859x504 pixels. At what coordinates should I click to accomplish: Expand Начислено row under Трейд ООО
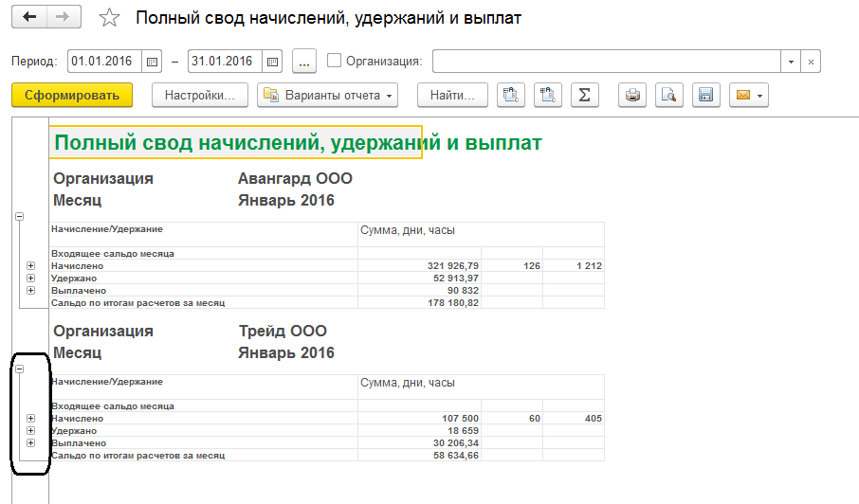click(31, 418)
